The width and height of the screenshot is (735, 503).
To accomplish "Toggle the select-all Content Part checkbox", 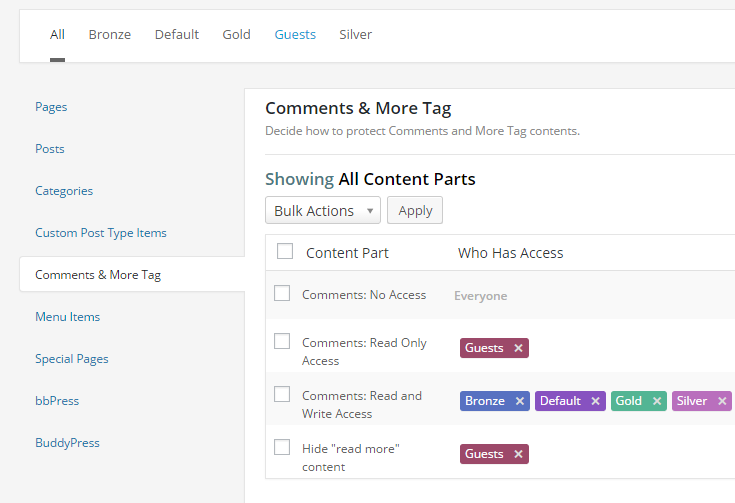I will 285,251.
